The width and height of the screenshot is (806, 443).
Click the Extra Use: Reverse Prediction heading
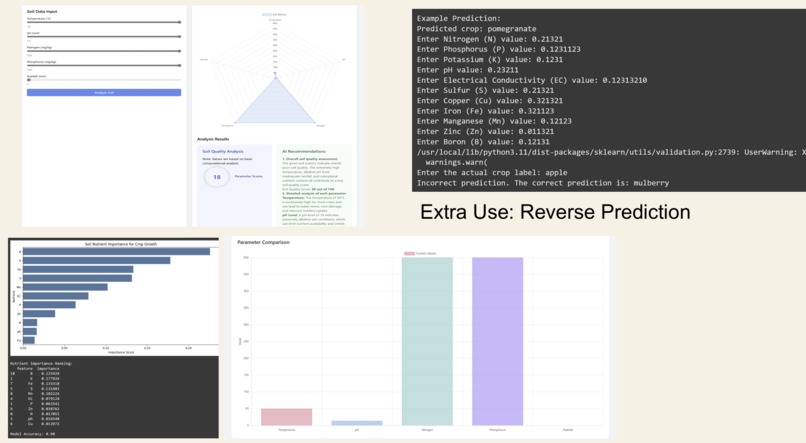(555, 212)
